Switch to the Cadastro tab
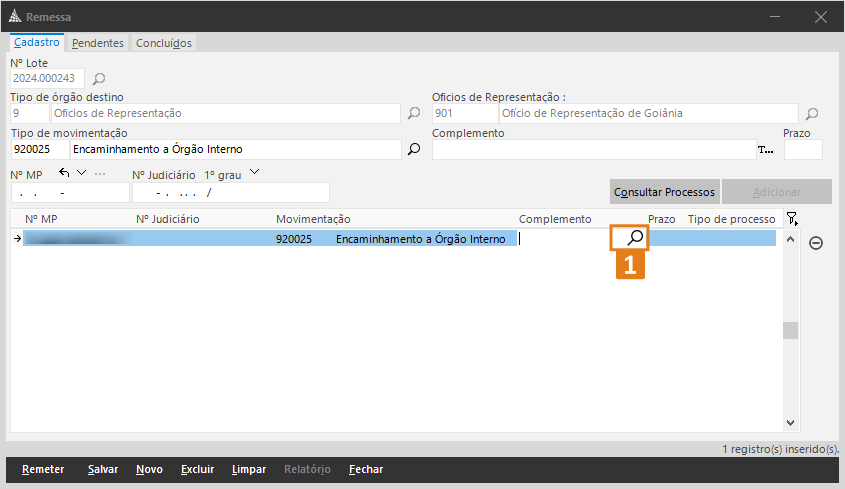845x489 pixels. tap(37, 43)
